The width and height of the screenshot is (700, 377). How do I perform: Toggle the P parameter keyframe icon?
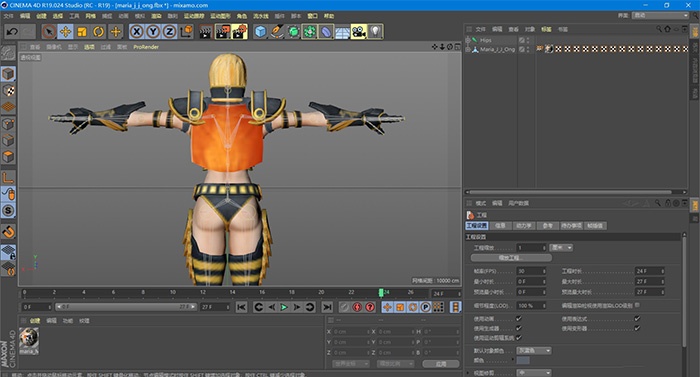425,307
